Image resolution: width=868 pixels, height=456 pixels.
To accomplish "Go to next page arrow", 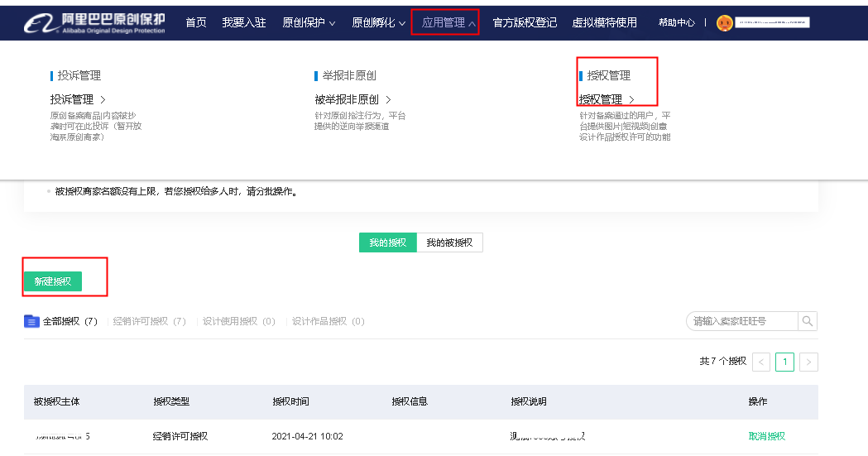I will 808,362.
